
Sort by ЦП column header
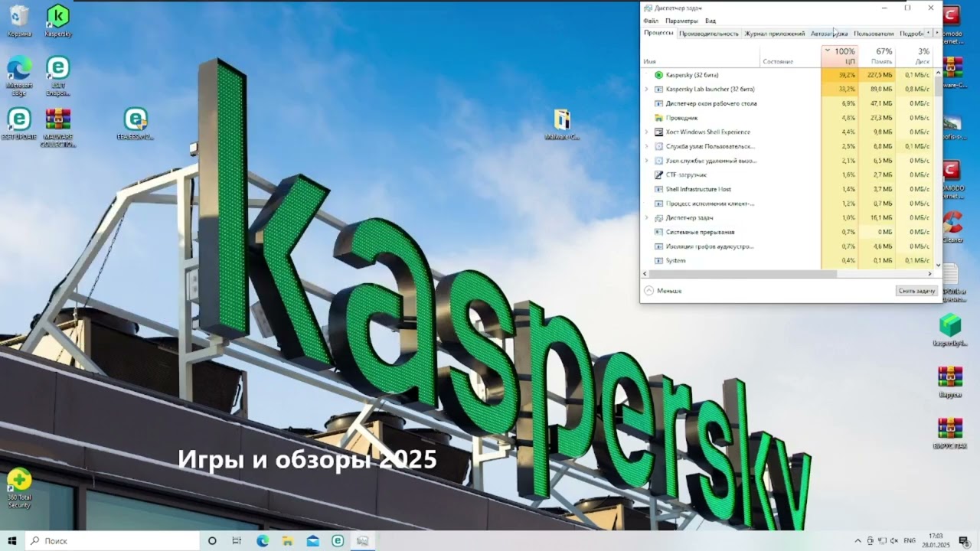click(840, 56)
